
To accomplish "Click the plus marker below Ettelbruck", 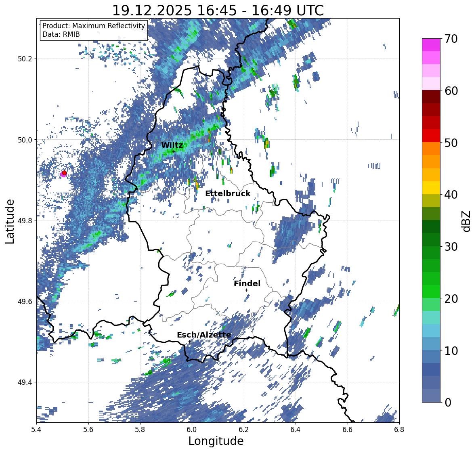I will [x=218, y=200].
